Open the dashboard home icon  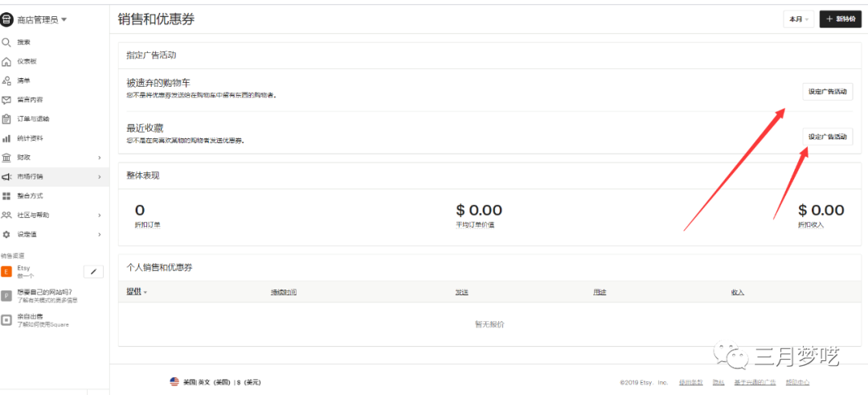tap(6, 61)
